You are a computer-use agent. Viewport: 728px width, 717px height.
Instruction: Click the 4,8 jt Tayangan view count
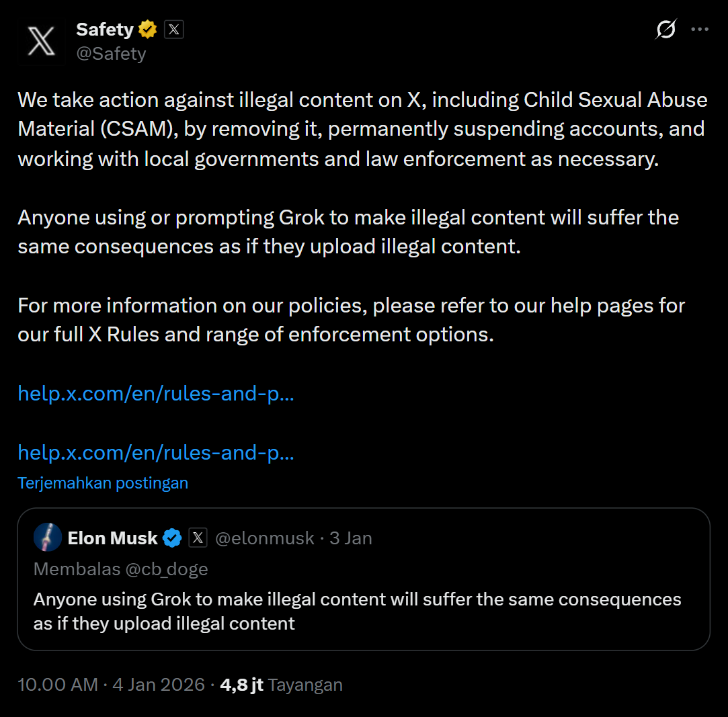pos(282,685)
